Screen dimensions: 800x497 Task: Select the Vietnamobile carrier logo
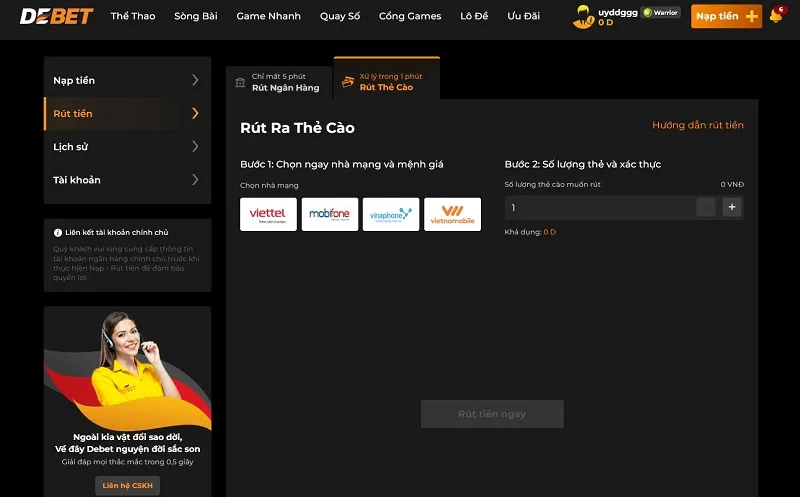(452, 214)
